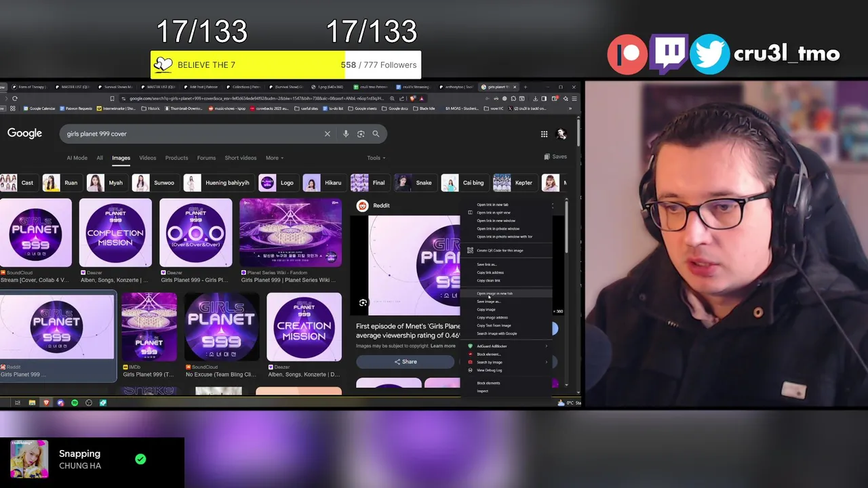Click the browser address bar URL

(256, 98)
